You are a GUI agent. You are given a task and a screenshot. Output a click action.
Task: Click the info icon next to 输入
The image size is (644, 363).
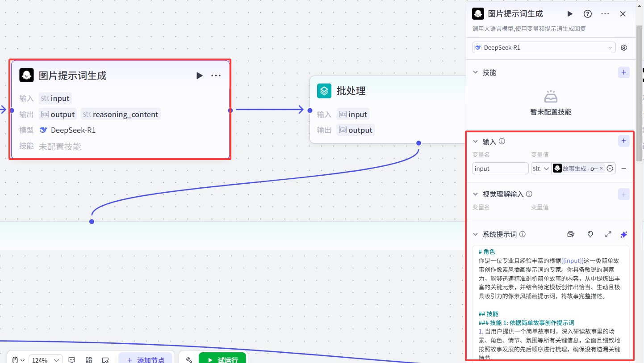pyautogui.click(x=502, y=141)
